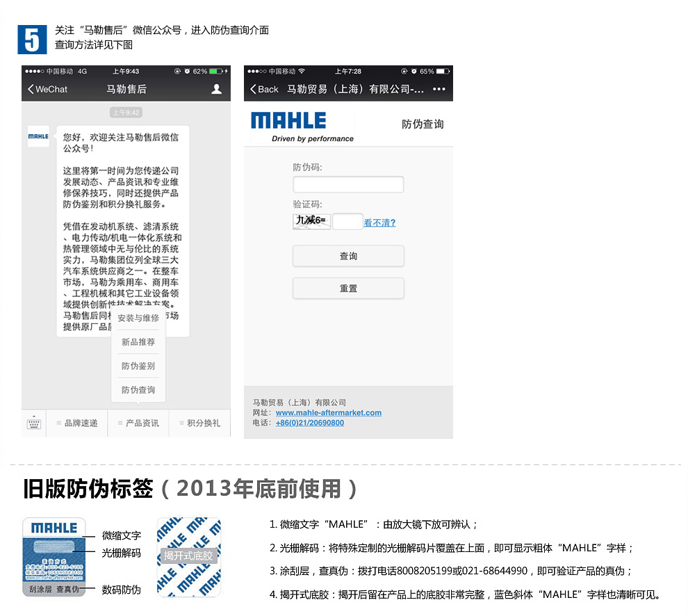The width and height of the screenshot is (688, 616).
Task: Open the account profile person icon
Action: click(x=216, y=89)
